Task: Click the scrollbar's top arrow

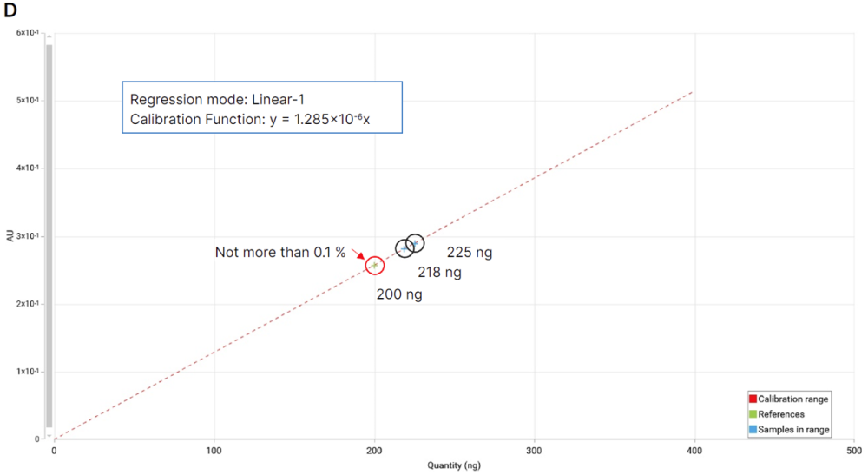Action: point(49,36)
